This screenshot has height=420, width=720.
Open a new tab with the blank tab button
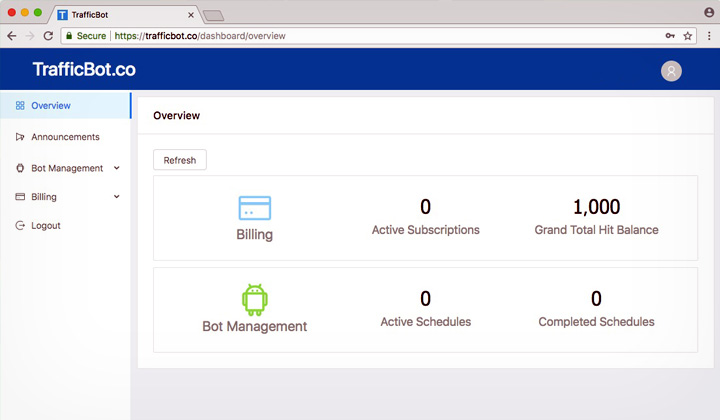pyautogui.click(x=214, y=16)
